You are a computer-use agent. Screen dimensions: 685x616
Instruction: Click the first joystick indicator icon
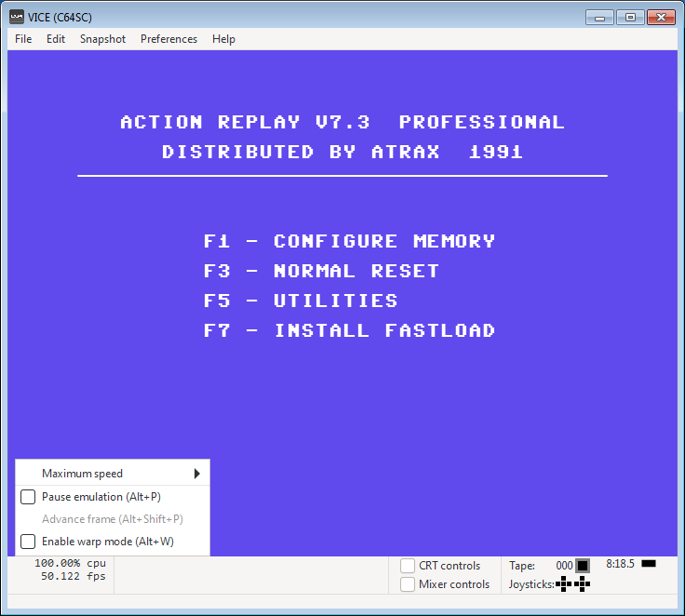564,583
